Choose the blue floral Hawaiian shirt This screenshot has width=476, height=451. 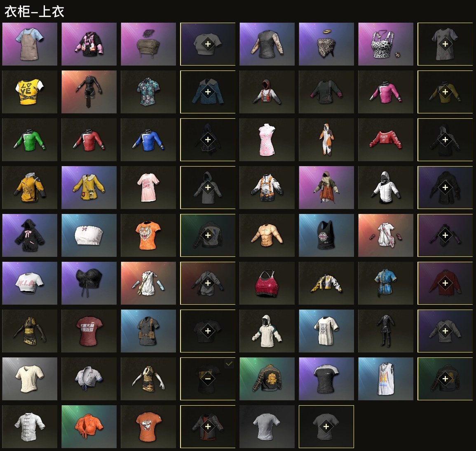(x=148, y=92)
